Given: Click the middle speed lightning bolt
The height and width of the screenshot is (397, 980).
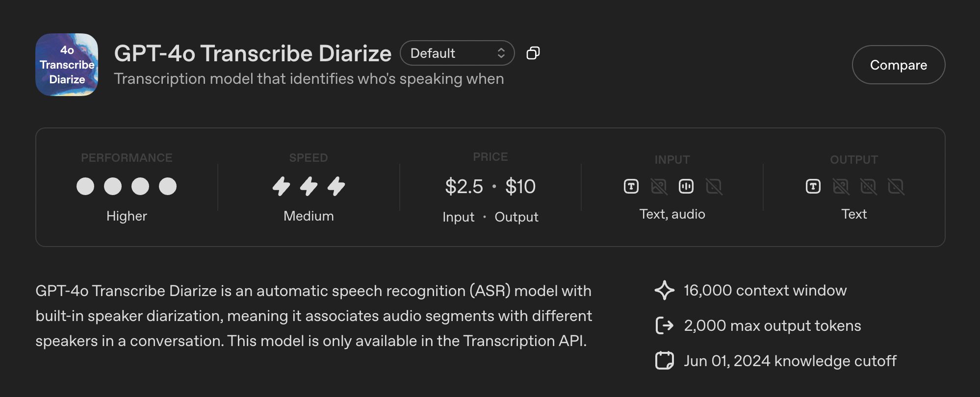Looking at the screenshot, I should coord(308,187).
